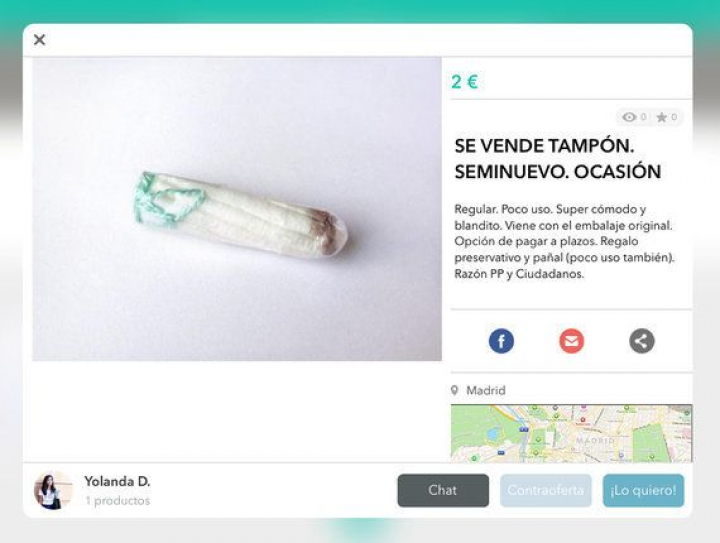Share listing on Facebook
The width and height of the screenshot is (720, 543).
(501, 341)
